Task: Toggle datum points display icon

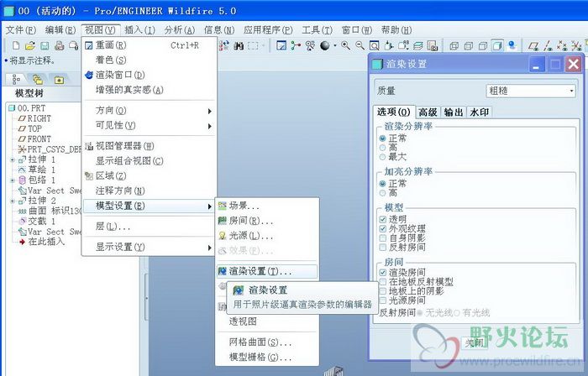Action: pyautogui.click(x=562, y=45)
